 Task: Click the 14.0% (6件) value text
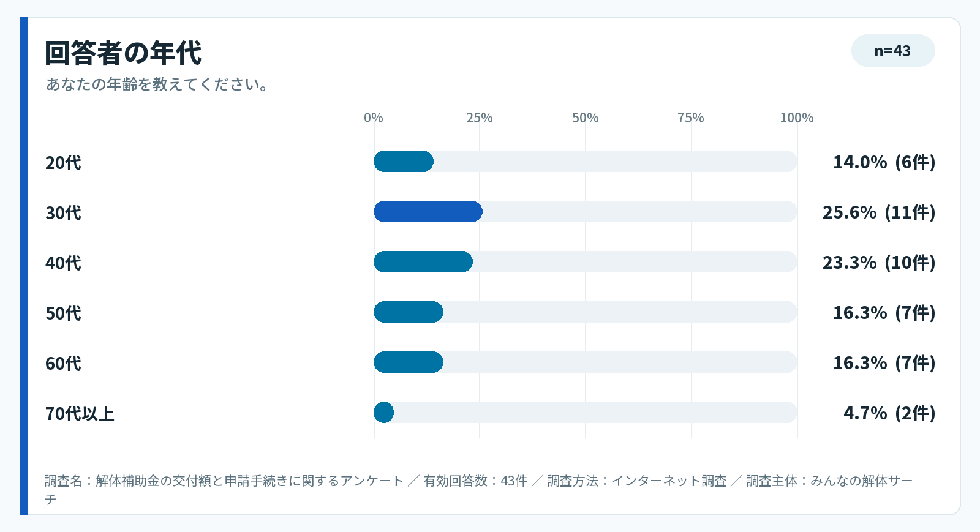(884, 162)
